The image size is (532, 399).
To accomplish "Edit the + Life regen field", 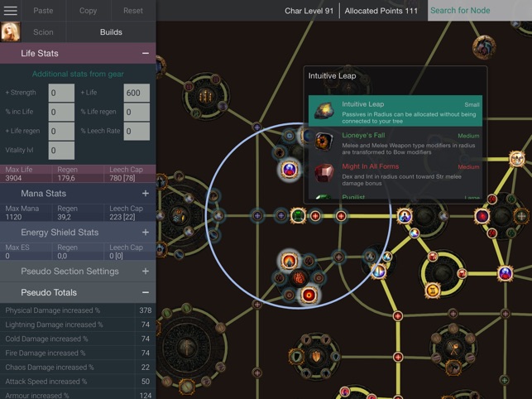I will point(61,132).
